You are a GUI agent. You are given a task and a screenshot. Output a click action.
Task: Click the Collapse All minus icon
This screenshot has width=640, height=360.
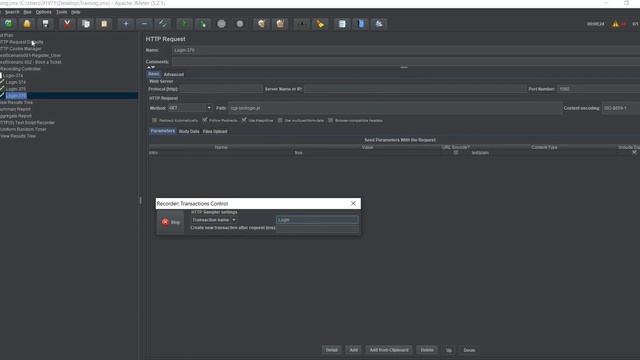click(144, 24)
